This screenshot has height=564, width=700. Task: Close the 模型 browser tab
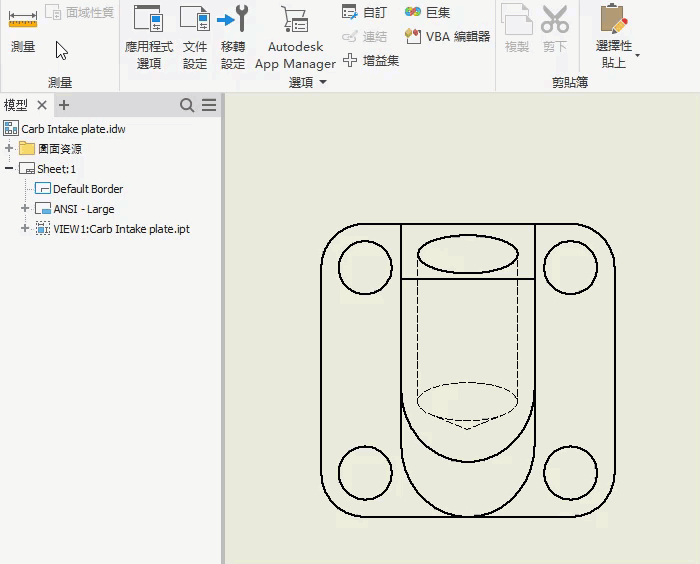[42, 105]
